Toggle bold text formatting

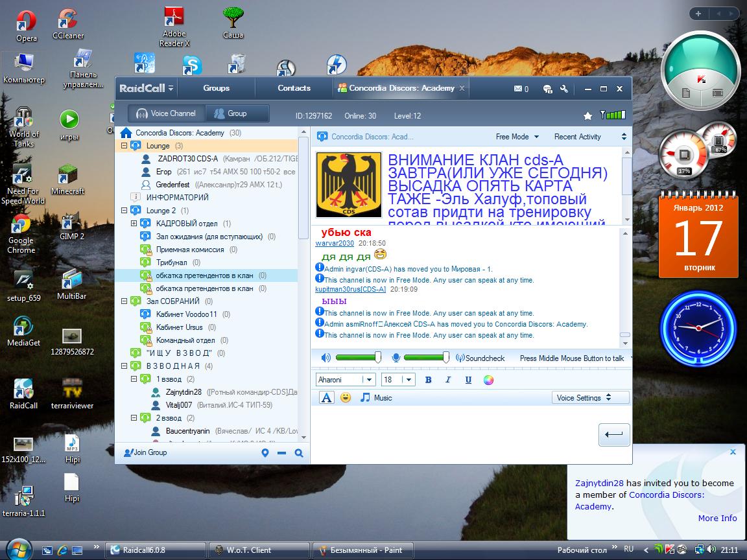tap(428, 380)
